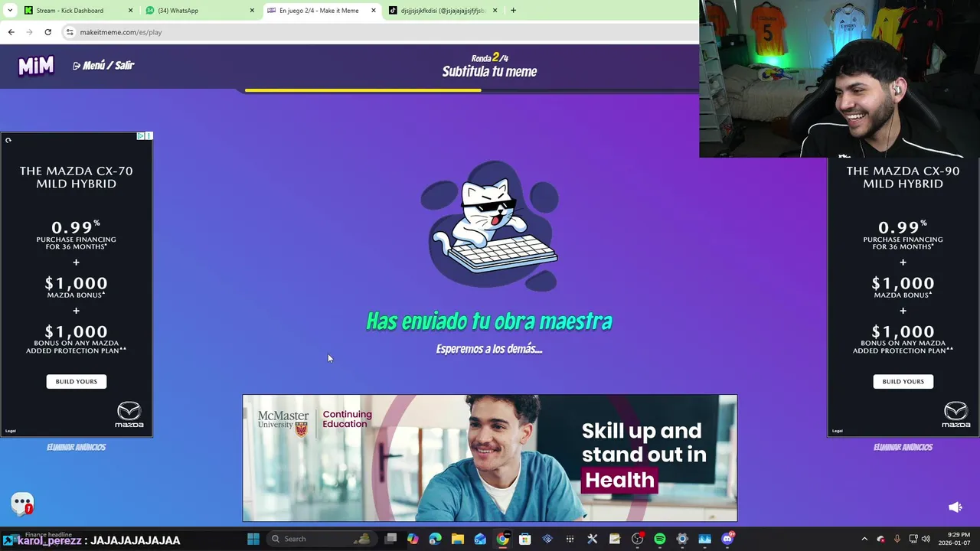980x551 pixels.
Task: Focus the address bar makeitmeme.com/es/play
Action: coord(121,32)
